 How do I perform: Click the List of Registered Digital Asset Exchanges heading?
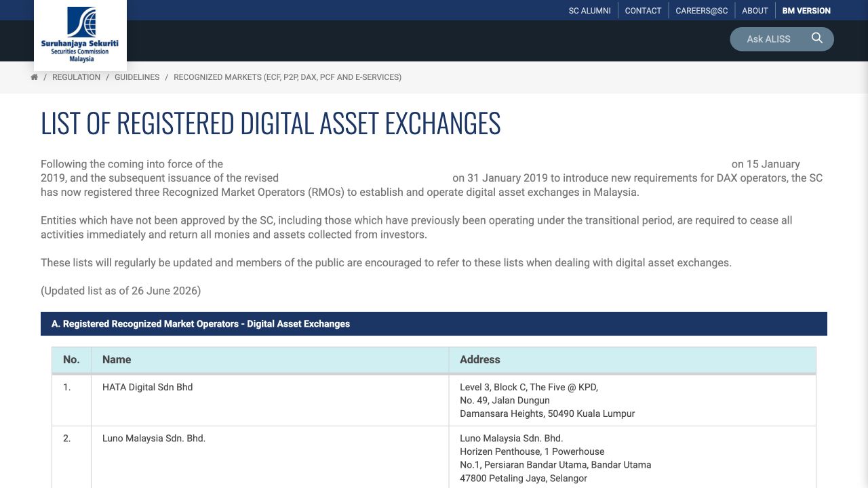coord(271,123)
